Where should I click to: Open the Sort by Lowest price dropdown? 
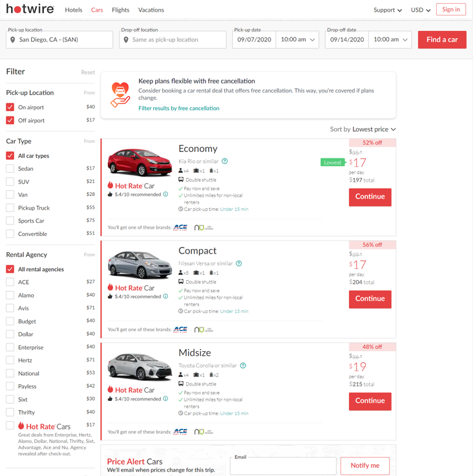[363, 129]
